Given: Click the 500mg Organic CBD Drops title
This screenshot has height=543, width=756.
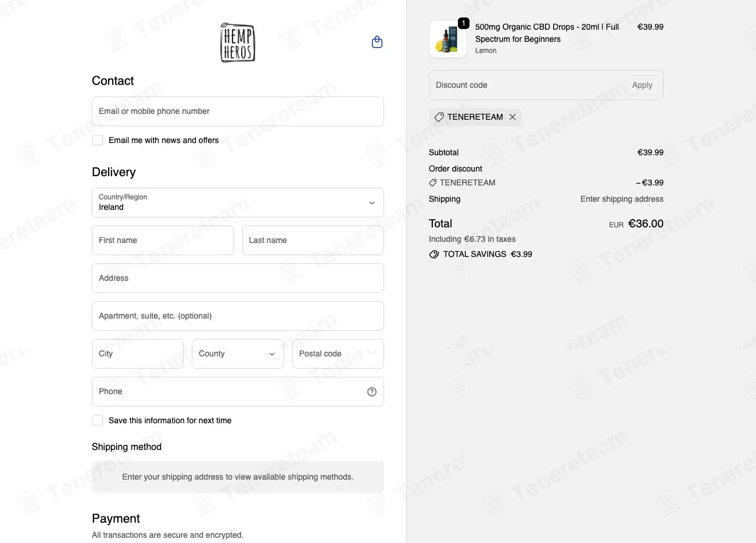Looking at the screenshot, I should tap(547, 33).
